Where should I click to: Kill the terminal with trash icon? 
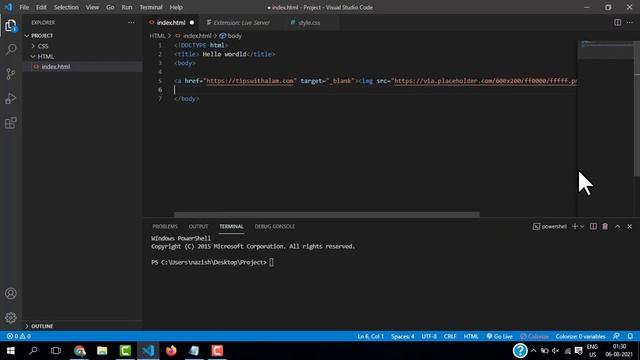click(x=605, y=226)
